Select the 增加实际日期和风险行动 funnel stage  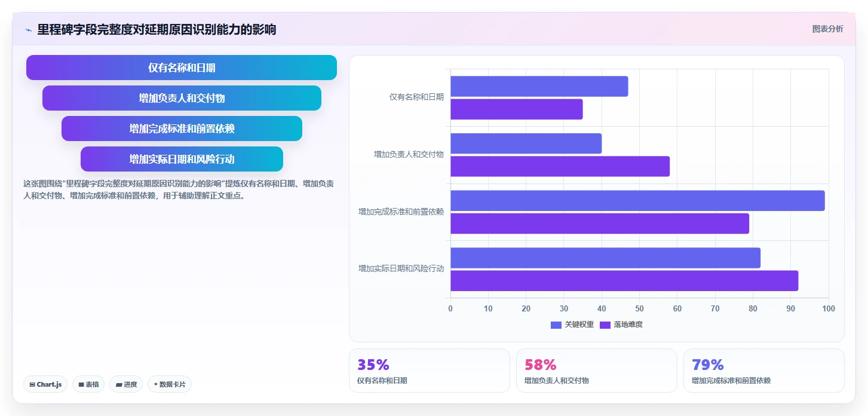point(182,159)
